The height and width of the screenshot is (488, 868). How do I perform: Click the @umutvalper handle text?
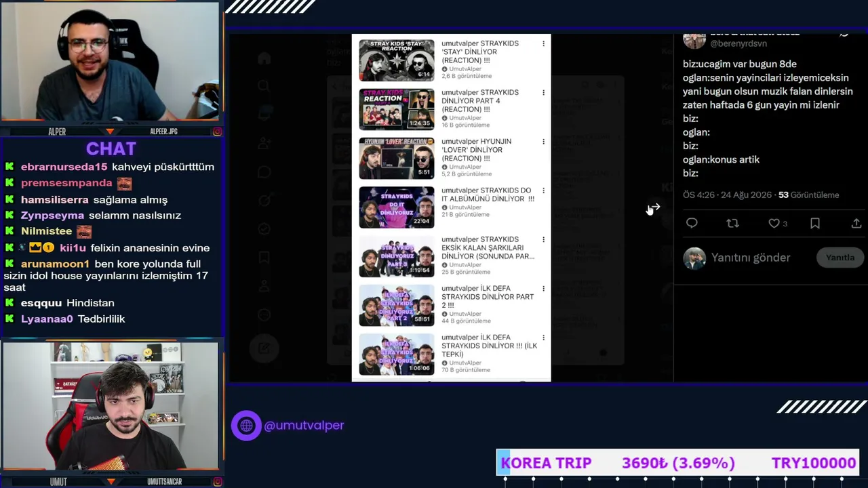304,426
